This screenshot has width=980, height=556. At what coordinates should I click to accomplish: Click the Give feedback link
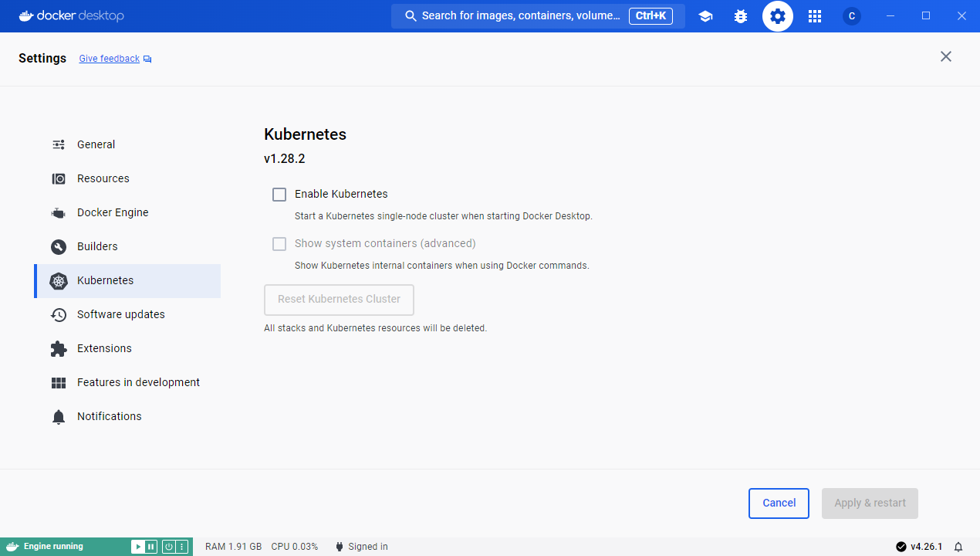110,59
